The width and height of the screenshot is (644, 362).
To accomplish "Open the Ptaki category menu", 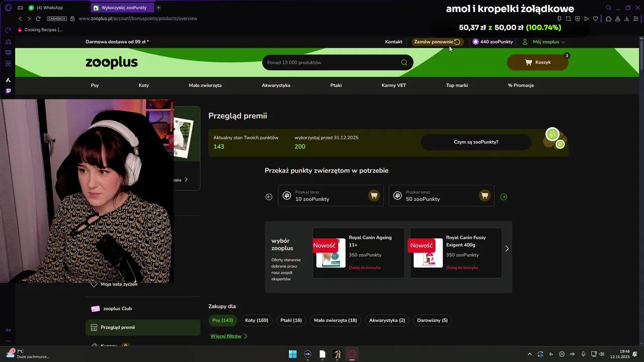I will pyautogui.click(x=336, y=85).
